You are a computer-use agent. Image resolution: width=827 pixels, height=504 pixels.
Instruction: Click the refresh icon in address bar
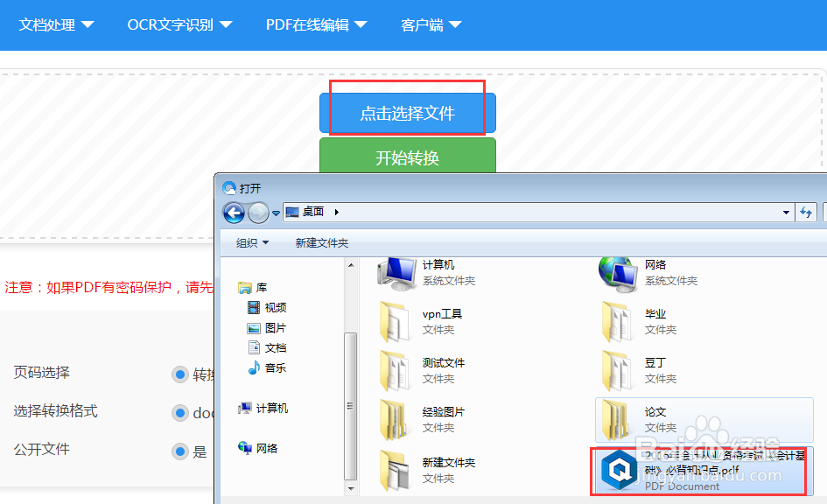tap(805, 212)
